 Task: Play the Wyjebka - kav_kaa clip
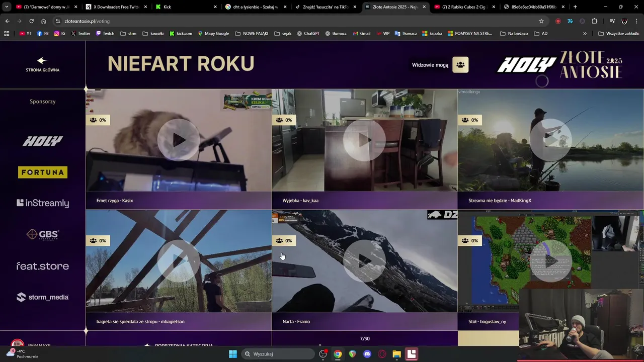click(364, 140)
